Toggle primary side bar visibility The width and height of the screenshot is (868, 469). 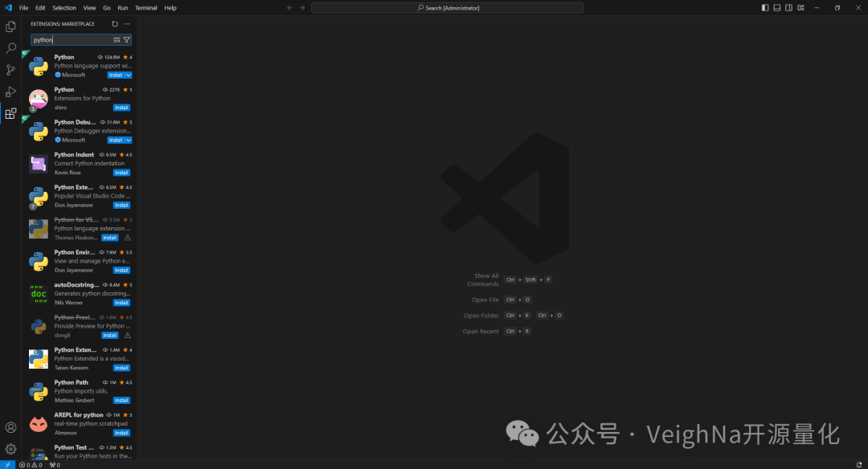coord(765,8)
